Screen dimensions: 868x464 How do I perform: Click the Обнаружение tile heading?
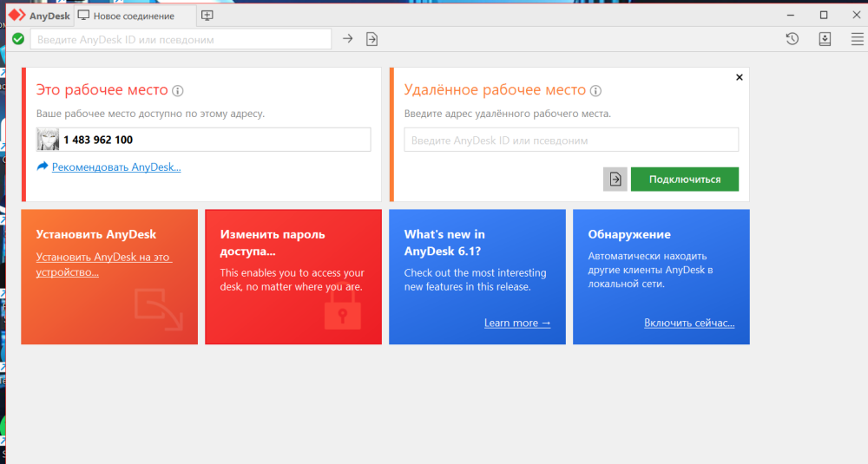[629, 234]
